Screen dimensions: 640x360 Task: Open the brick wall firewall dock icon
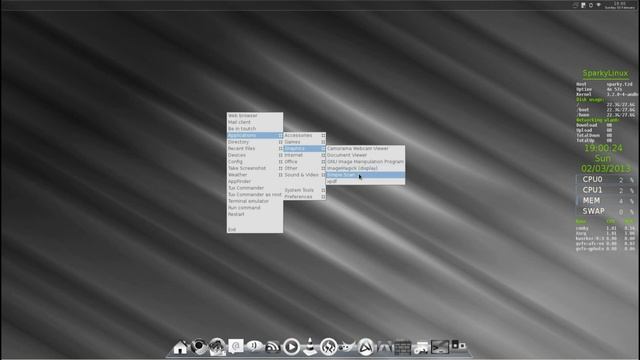tap(402, 347)
